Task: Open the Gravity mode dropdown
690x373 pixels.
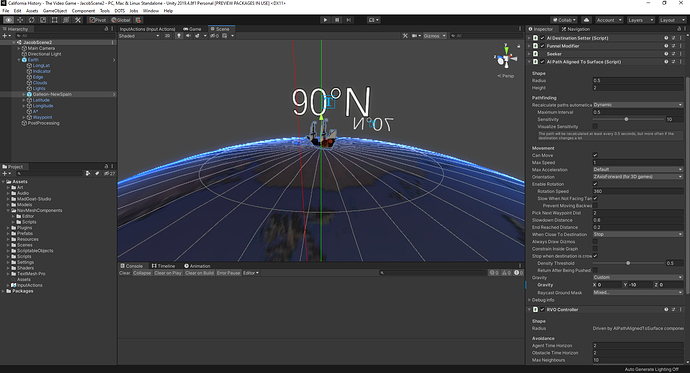Action: 638,277
